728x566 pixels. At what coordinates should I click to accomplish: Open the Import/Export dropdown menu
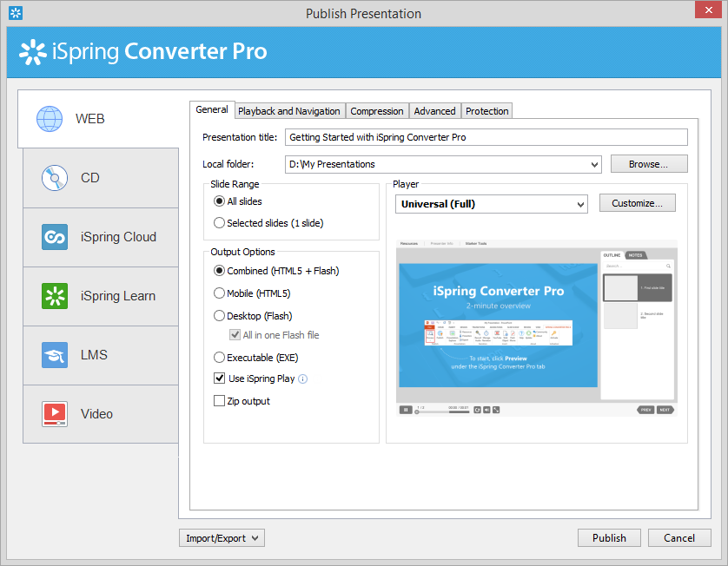click(x=222, y=538)
